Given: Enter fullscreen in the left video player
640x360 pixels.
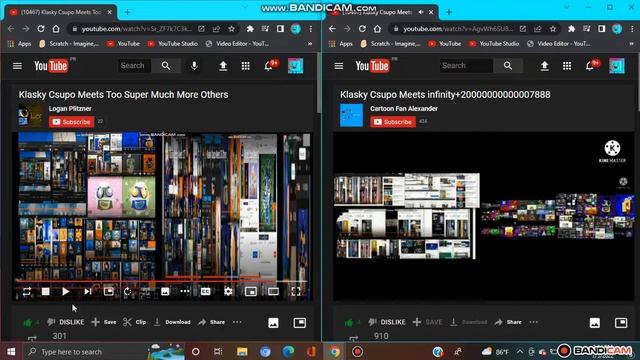Looking at the screenshot, I should click(x=296, y=291).
